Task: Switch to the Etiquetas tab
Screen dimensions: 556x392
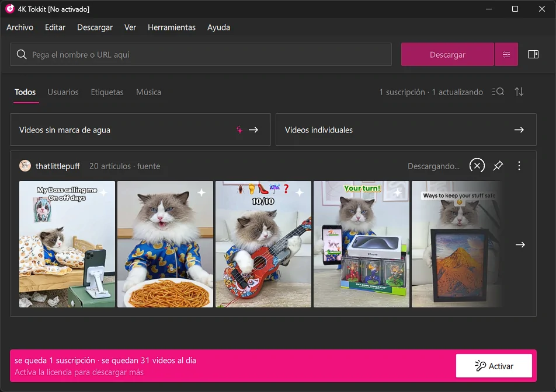Action: tap(107, 92)
